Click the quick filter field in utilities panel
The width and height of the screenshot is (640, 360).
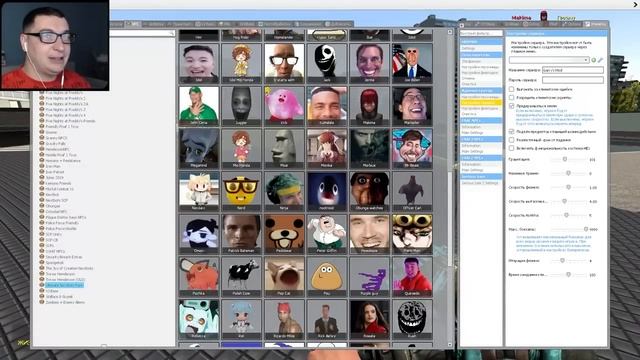pyautogui.click(x=481, y=33)
